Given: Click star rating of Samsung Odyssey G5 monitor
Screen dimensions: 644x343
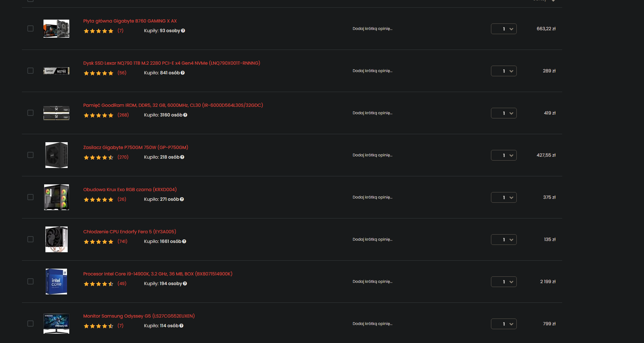Looking at the screenshot, I should (x=99, y=326).
